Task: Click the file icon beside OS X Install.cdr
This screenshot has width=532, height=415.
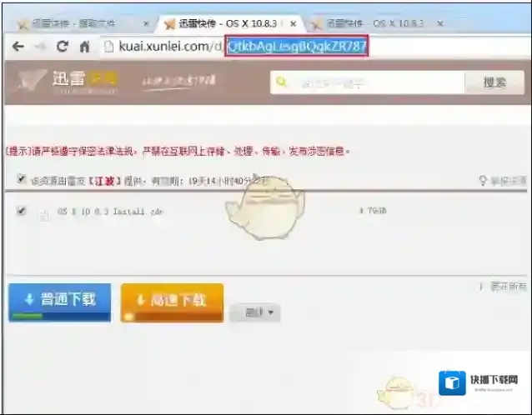Action: tap(43, 213)
